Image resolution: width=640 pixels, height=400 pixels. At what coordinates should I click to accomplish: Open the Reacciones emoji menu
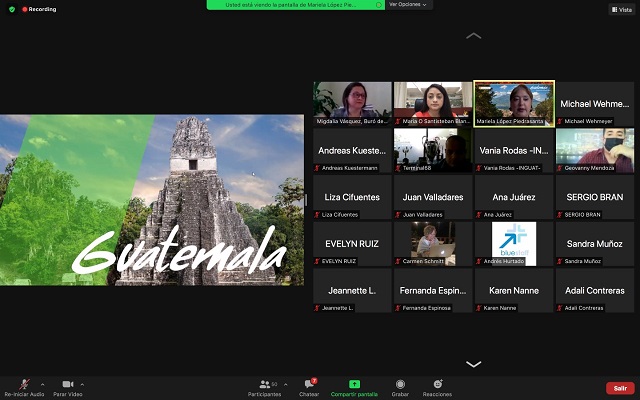pyautogui.click(x=437, y=385)
